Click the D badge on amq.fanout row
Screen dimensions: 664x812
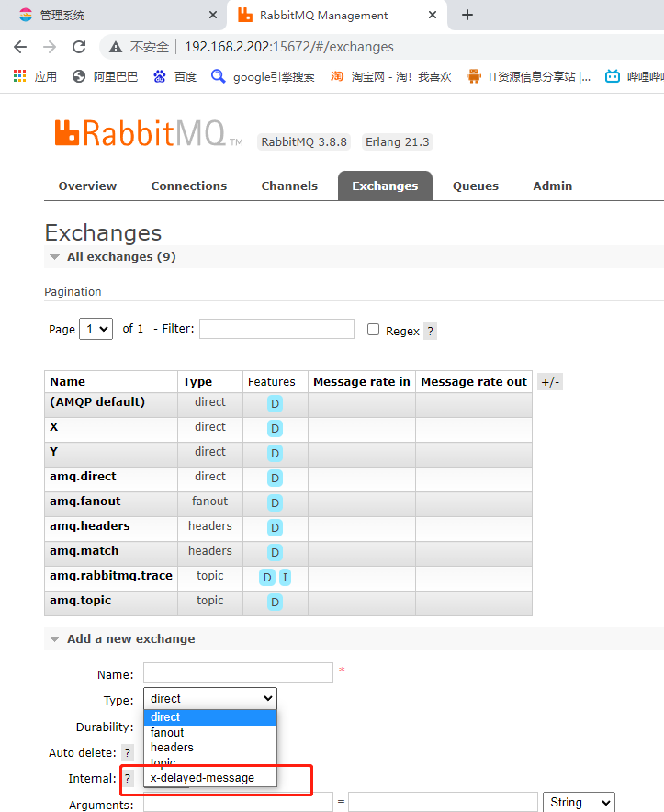pos(275,502)
